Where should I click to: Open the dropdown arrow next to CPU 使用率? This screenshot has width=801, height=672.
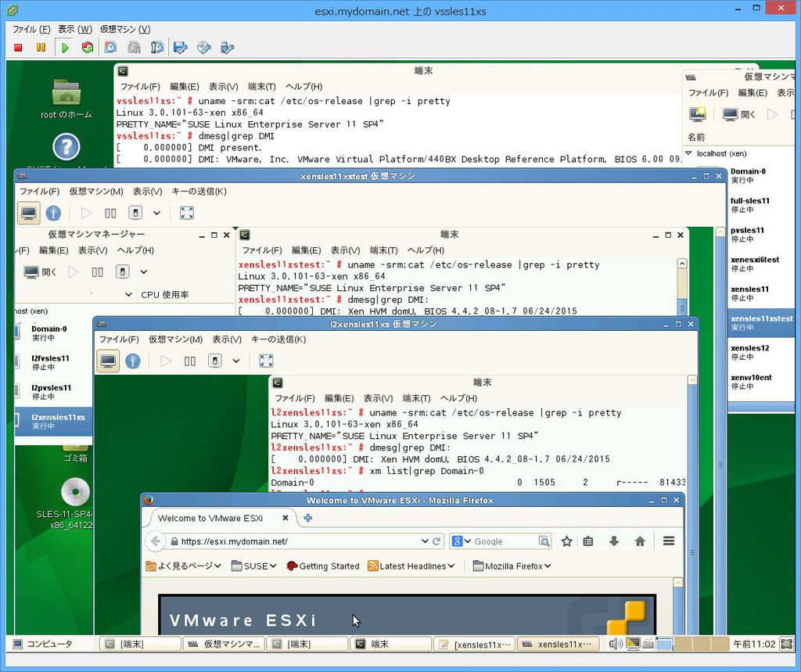click(129, 294)
